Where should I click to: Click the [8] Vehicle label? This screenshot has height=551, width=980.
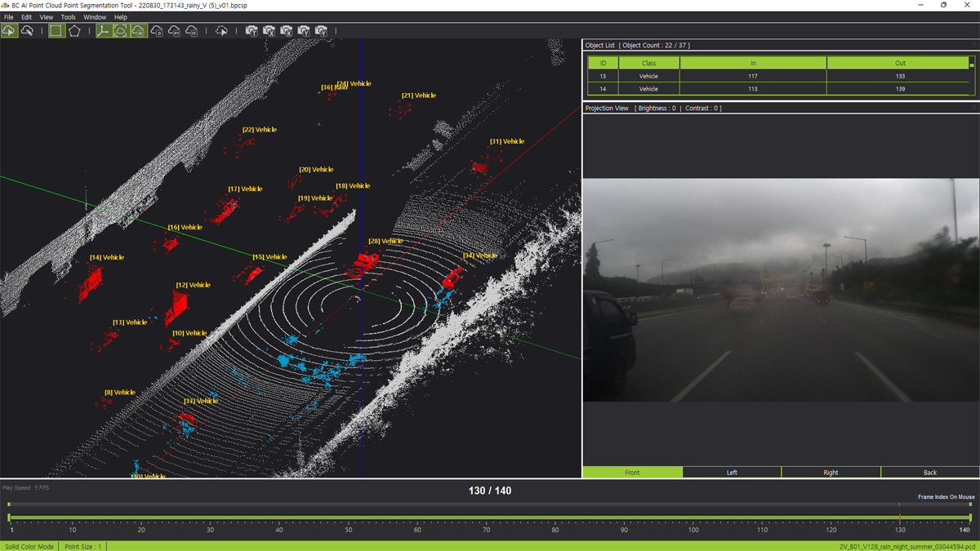tap(120, 393)
